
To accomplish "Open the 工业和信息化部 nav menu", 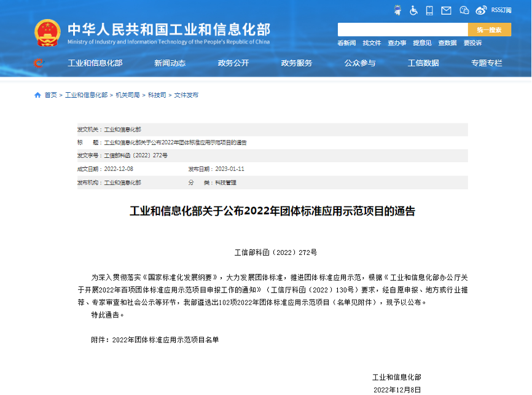I will [95, 63].
